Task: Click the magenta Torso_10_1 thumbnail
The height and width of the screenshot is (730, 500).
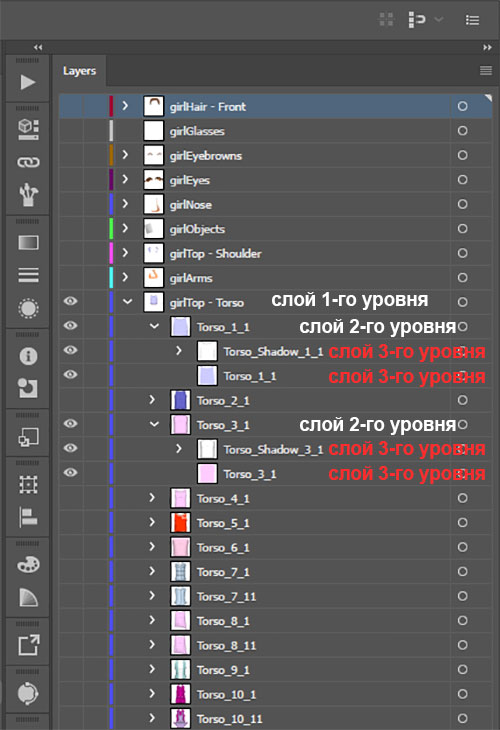Action: tap(180, 694)
